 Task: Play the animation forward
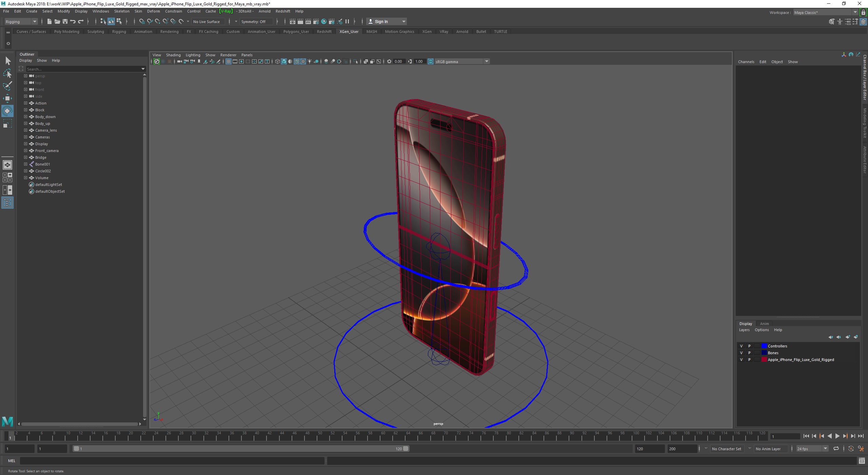(837, 436)
